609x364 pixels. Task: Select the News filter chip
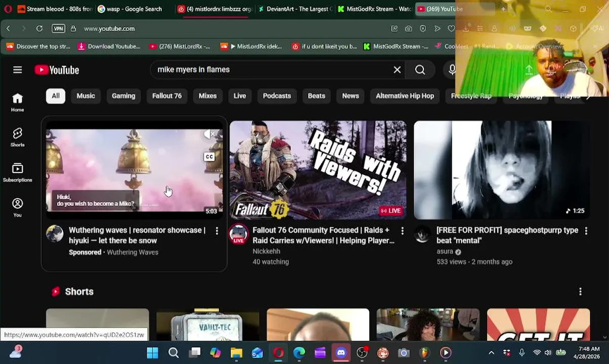click(351, 96)
